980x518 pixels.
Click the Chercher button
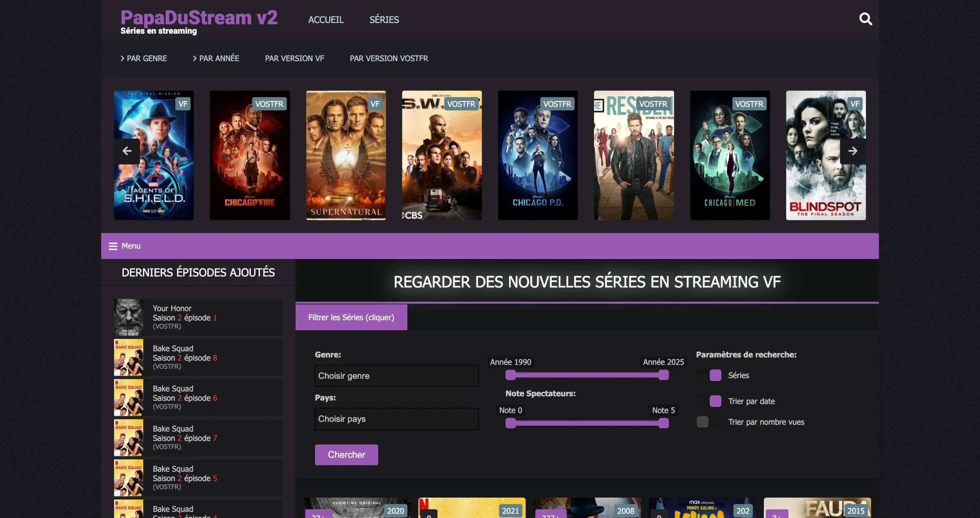[x=346, y=454]
